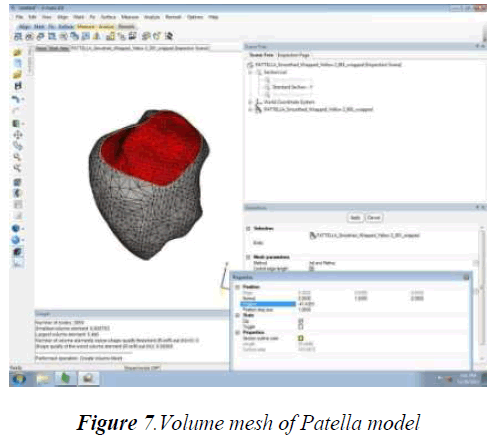Open Windows Explorer from the taskbar
This screenshot has width=492, height=438.
tap(43, 378)
